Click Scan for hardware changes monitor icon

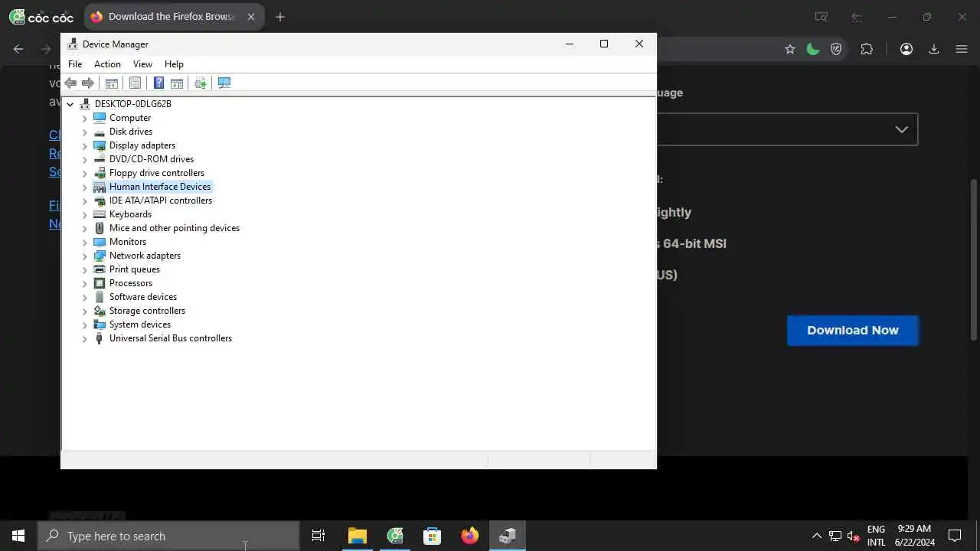[x=224, y=83]
